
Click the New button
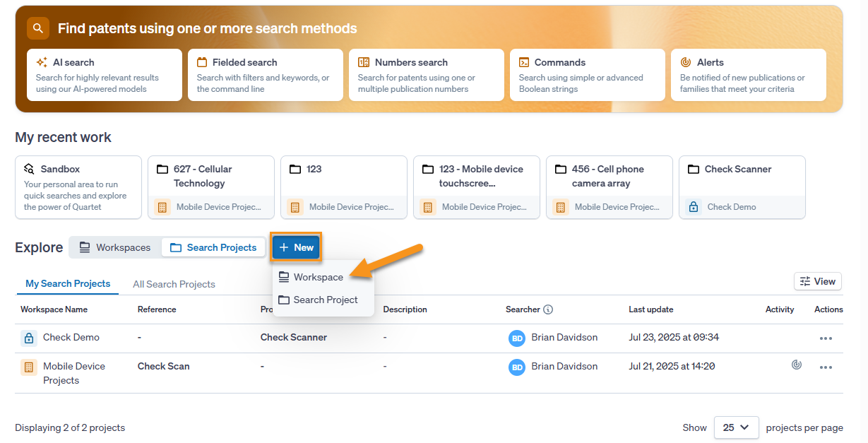tap(297, 247)
